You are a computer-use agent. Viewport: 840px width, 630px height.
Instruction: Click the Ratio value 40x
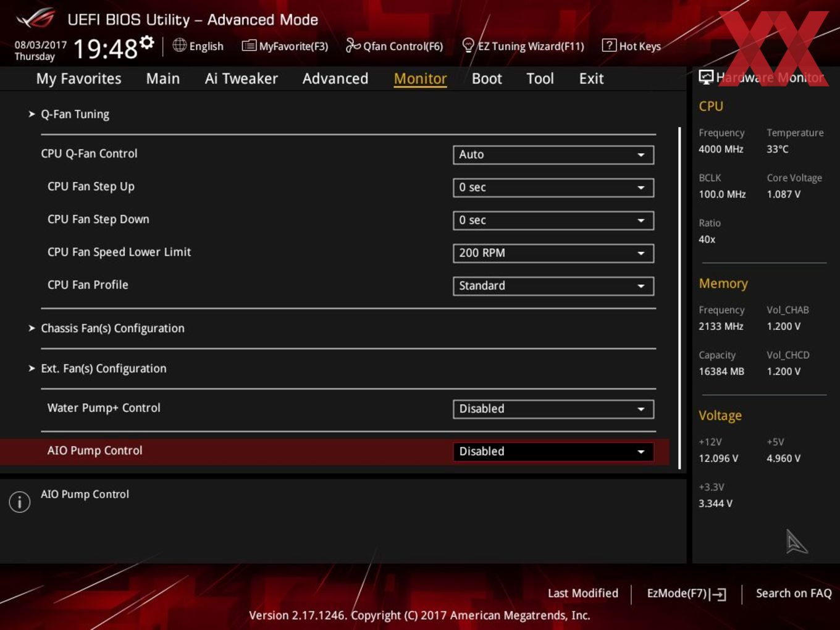pos(707,240)
